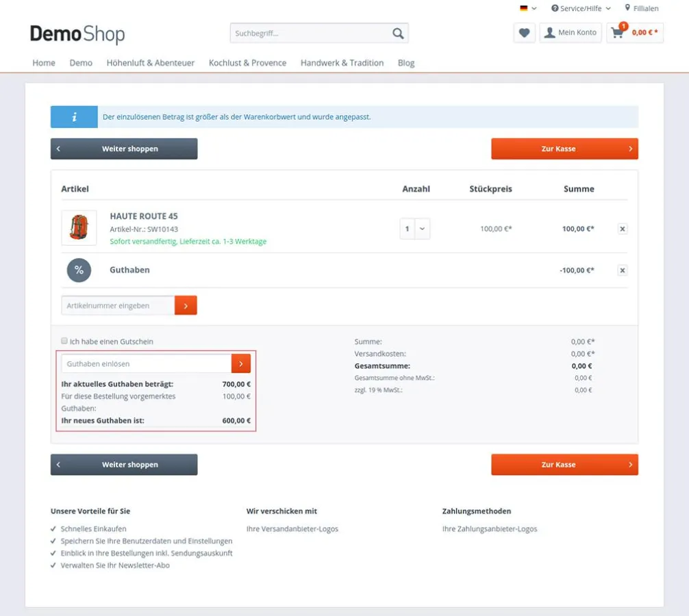
Task: Click the search magnifier icon
Action: (397, 32)
